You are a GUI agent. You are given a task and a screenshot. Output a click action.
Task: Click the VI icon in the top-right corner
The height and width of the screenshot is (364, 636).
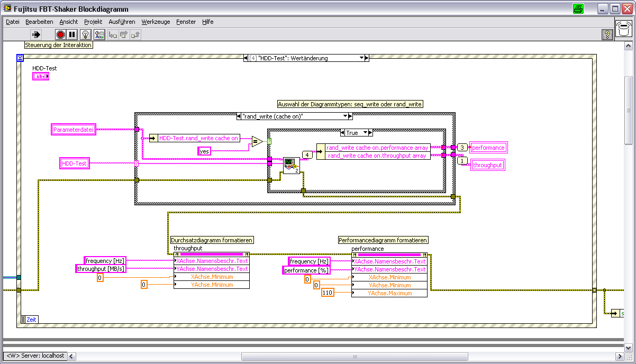[x=624, y=28]
